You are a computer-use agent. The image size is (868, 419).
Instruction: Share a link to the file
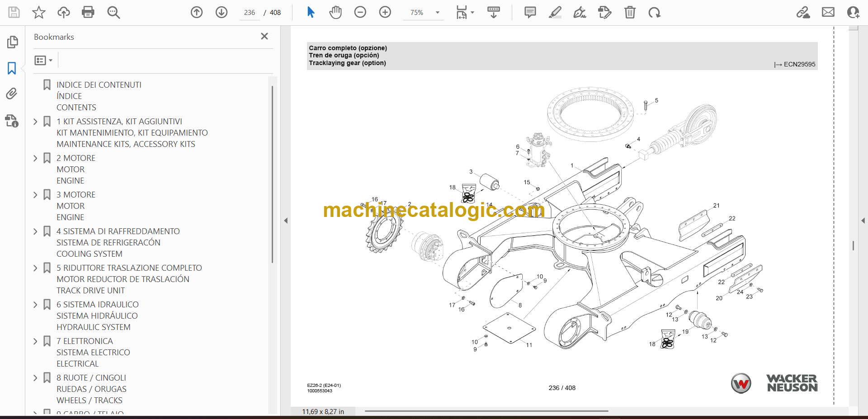point(803,12)
